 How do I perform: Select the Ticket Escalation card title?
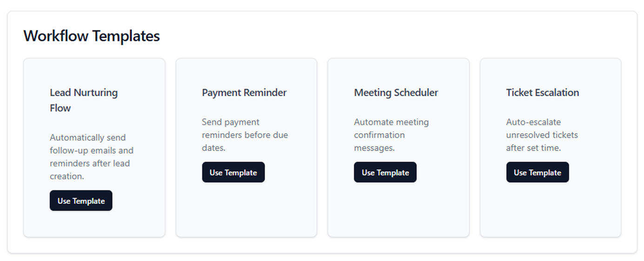click(x=542, y=92)
